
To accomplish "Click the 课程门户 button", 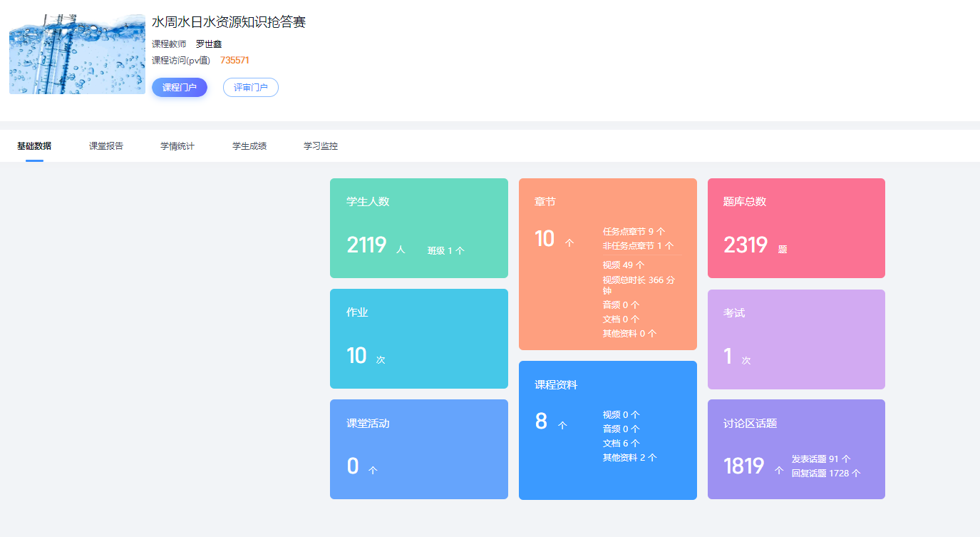I will 180,88.
